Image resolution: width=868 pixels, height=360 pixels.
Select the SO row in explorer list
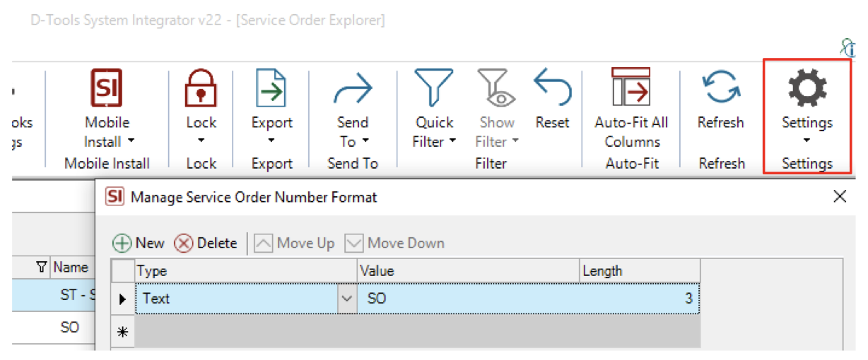(x=53, y=328)
